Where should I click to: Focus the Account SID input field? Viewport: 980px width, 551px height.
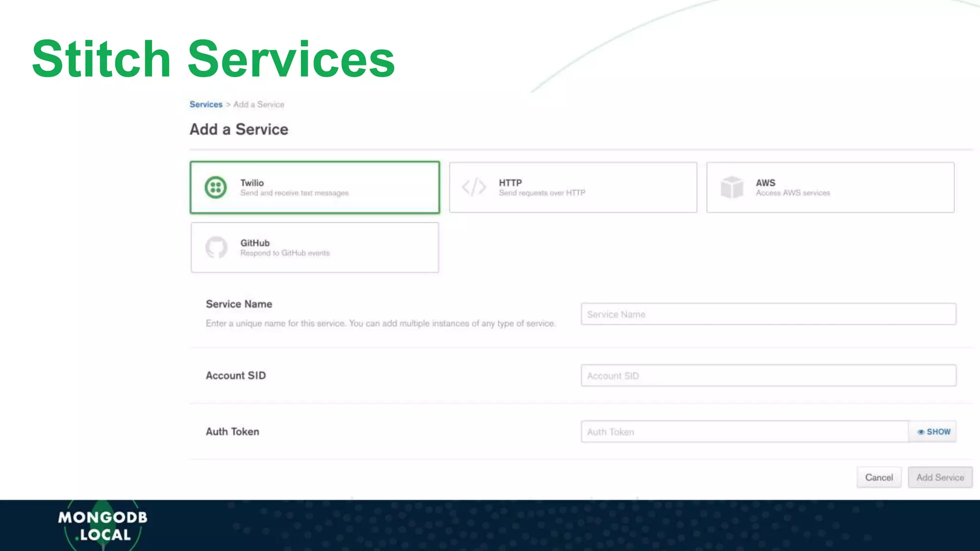(768, 375)
